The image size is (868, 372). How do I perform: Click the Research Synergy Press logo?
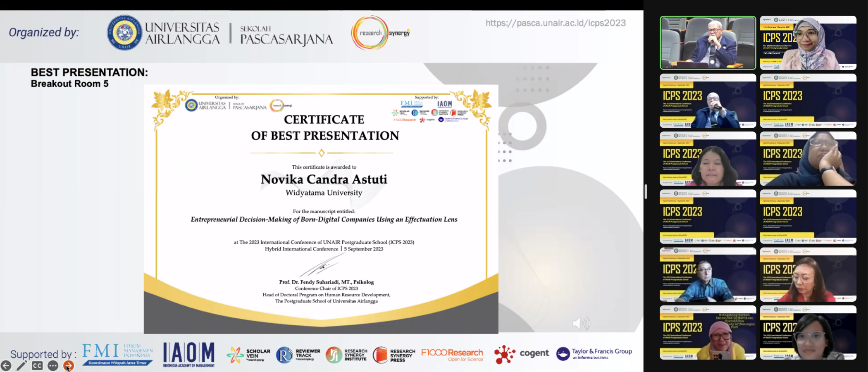[x=394, y=355]
